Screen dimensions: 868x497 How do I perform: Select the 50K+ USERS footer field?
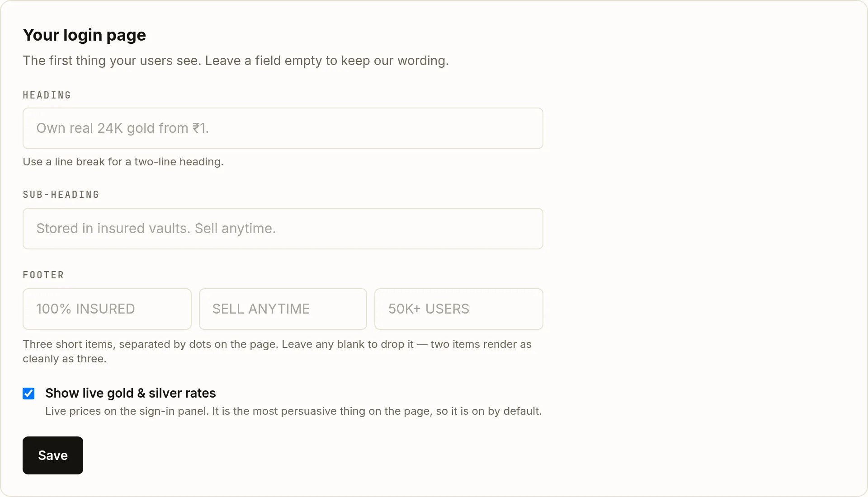[x=459, y=309]
